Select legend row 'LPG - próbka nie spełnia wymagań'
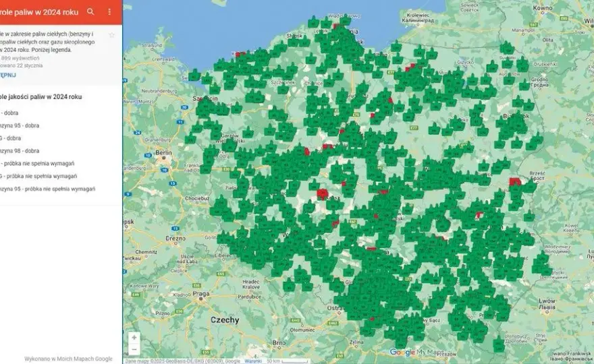Image resolution: width=594 pixels, height=364 pixels. [x=38, y=176]
